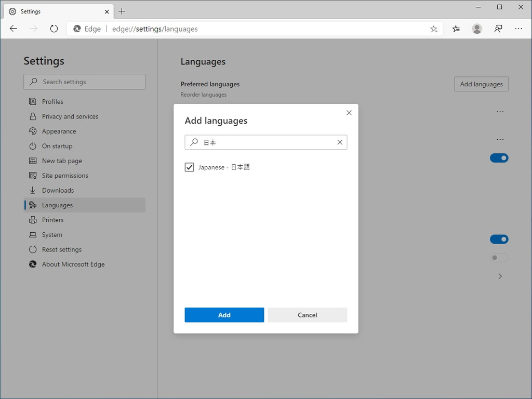
Task: Open the first more-actions (...) menu
Action: (500, 111)
